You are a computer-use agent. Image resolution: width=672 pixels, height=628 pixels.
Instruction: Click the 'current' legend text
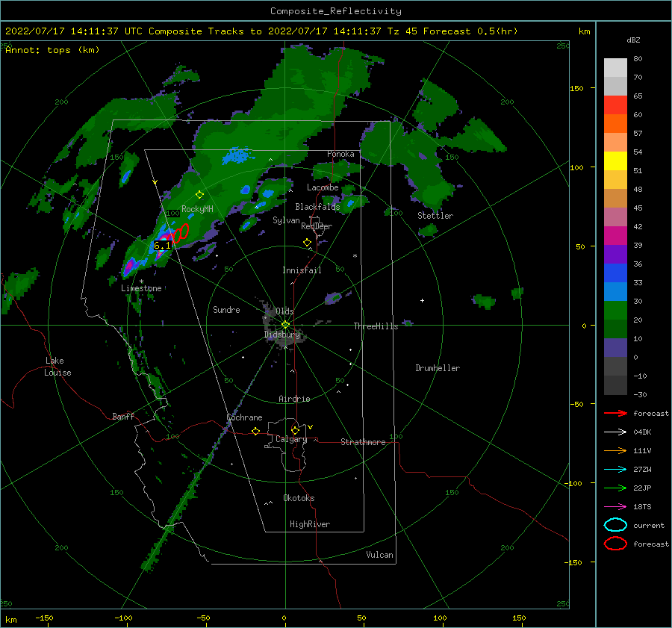[x=649, y=526]
